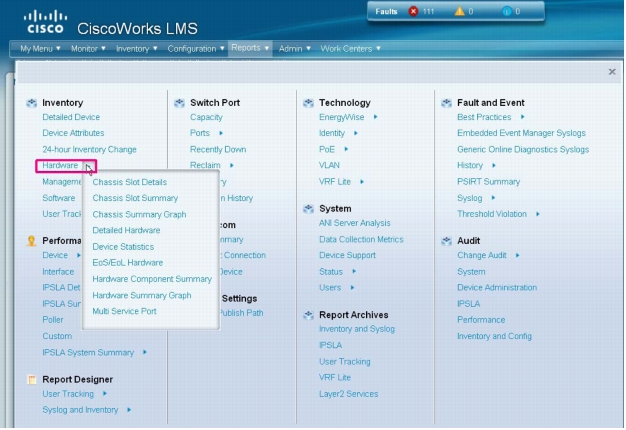This screenshot has width=626, height=430.
Task: Open Inventory and Syslog archives
Action: [x=357, y=329]
